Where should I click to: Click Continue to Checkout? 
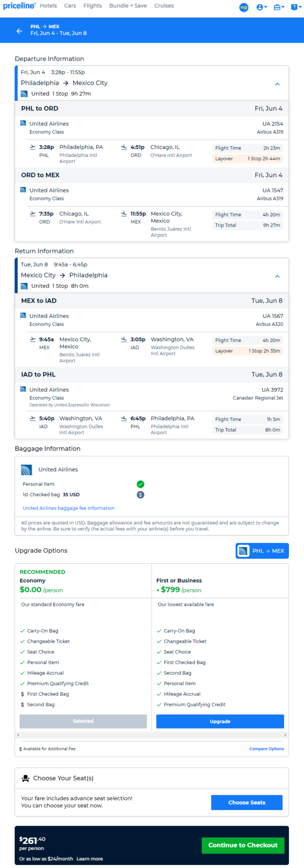(243, 845)
